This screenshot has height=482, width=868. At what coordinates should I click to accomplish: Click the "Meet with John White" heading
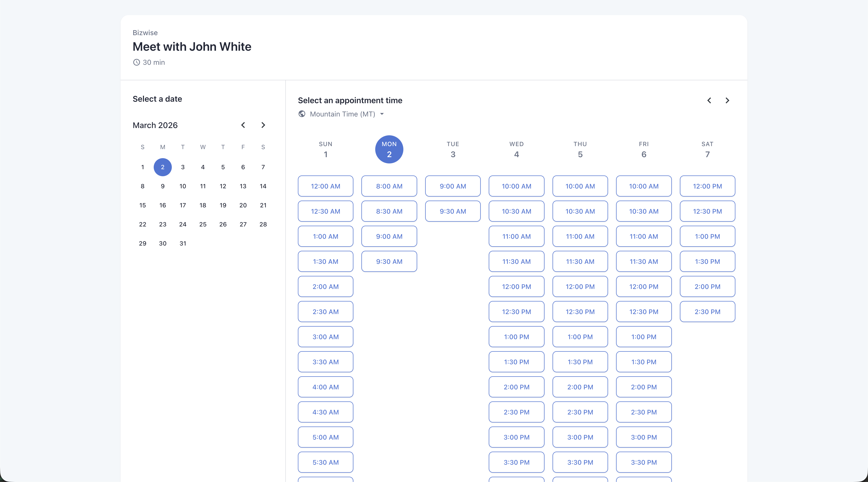pyautogui.click(x=192, y=46)
